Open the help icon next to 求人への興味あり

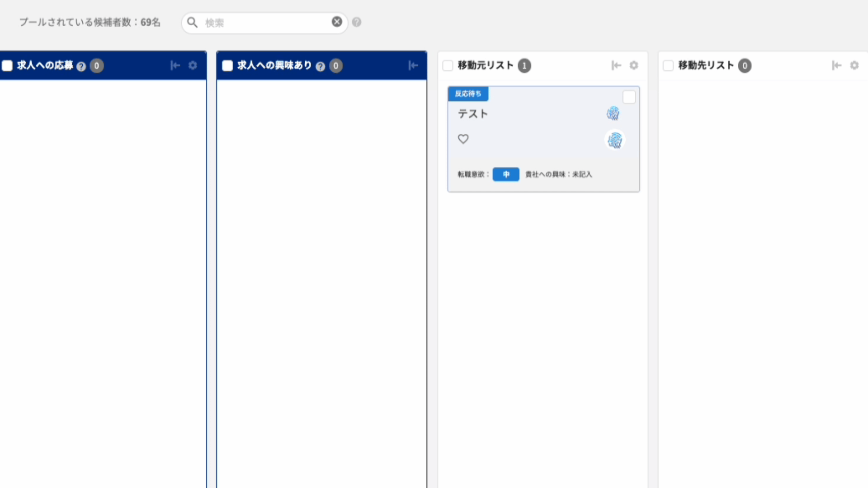320,66
